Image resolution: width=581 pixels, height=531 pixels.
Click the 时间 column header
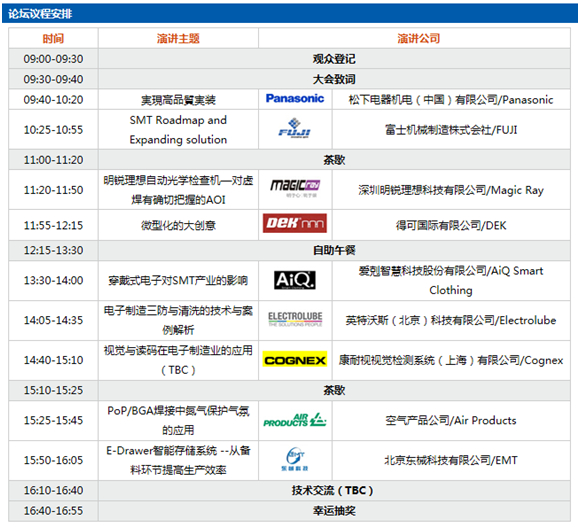[x=53, y=38]
